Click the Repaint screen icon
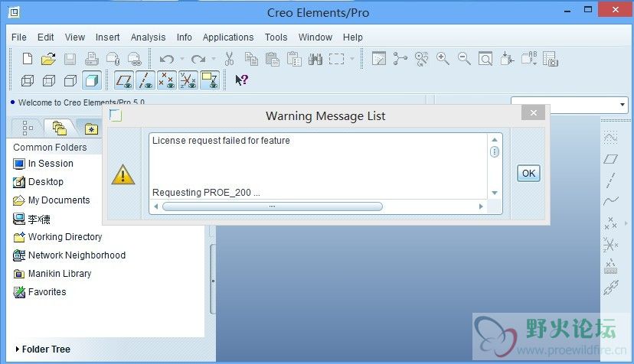The image size is (634, 364). pos(379,59)
